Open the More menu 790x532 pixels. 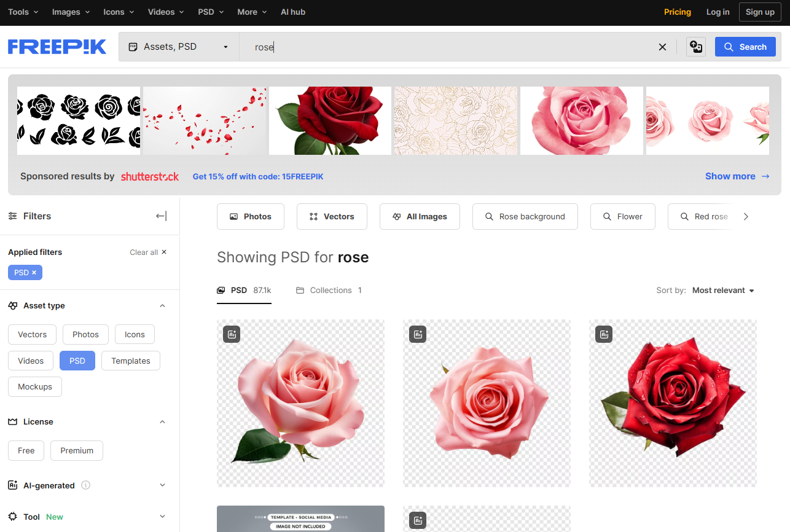click(252, 12)
